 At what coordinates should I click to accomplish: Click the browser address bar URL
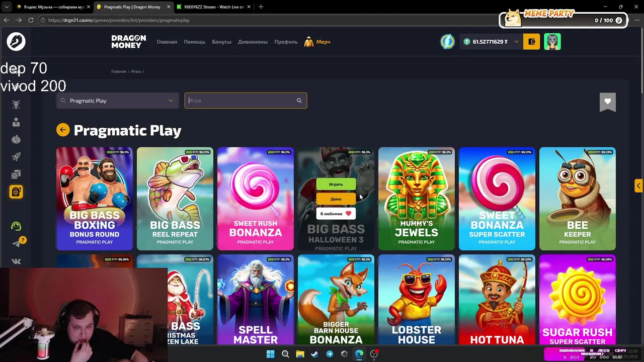coord(119,20)
